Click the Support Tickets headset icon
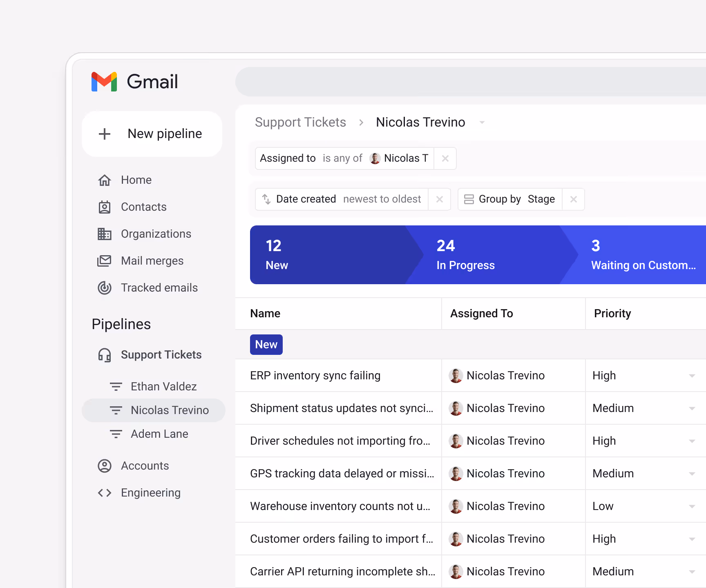The width and height of the screenshot is (706, 588). click(x=105, y=355)
